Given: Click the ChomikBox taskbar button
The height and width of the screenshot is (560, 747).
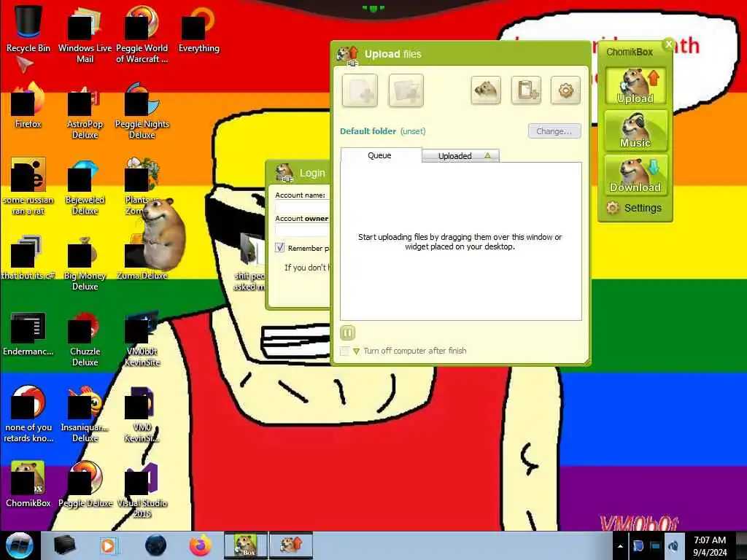Looking at the screenshot, I should pos(246,545).
